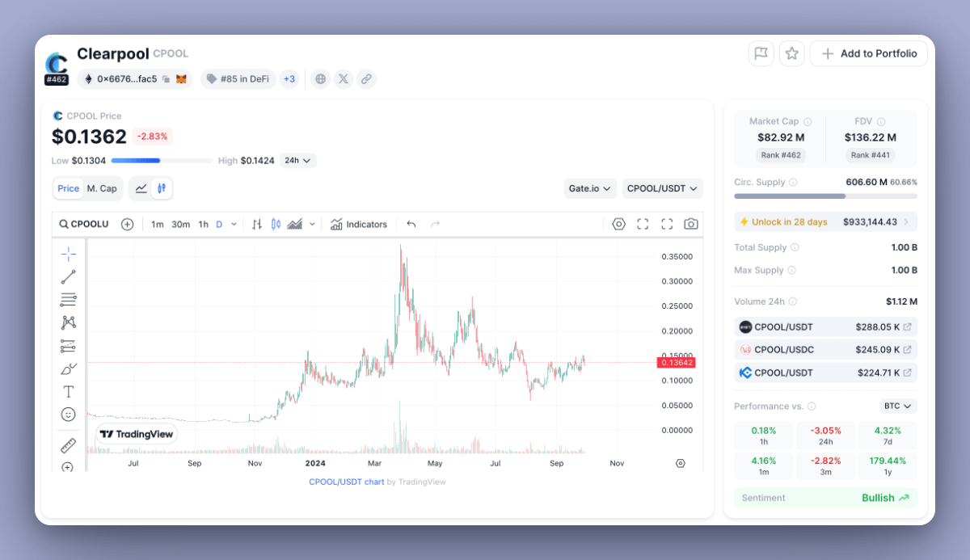The image size is (970, 560).
Task: Click the circulating supply progress bar
Action: coord(825,196)
